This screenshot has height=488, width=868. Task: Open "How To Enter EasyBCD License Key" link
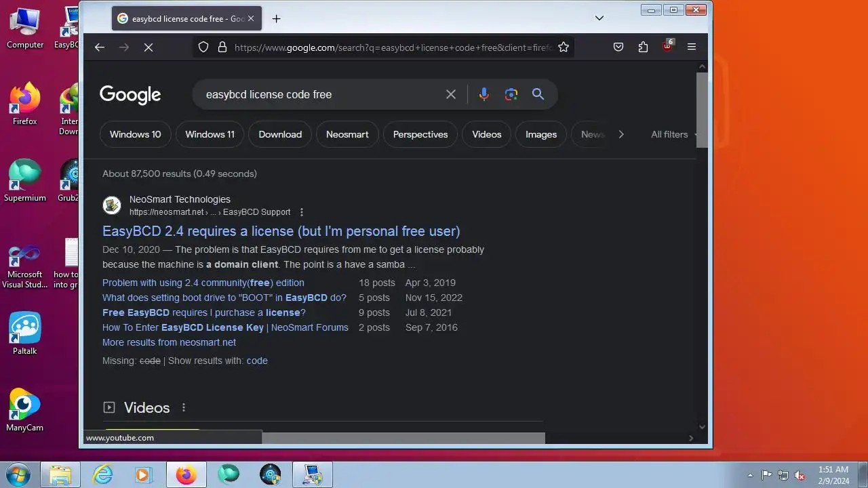pyautogui.click(x=225, y=327)
